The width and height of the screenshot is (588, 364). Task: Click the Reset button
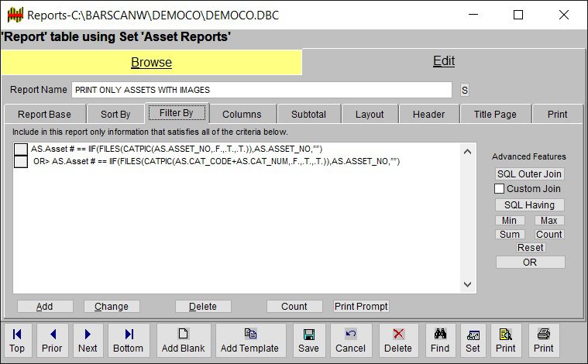[x=530, y=247]
